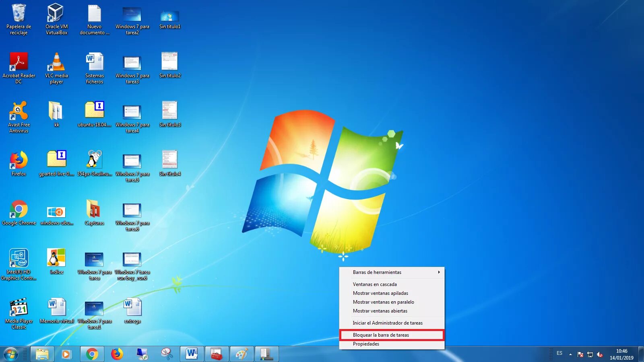Toggle Bloquear la barra de tareas
Screen dimensions: 644x362
pos(392,335)
